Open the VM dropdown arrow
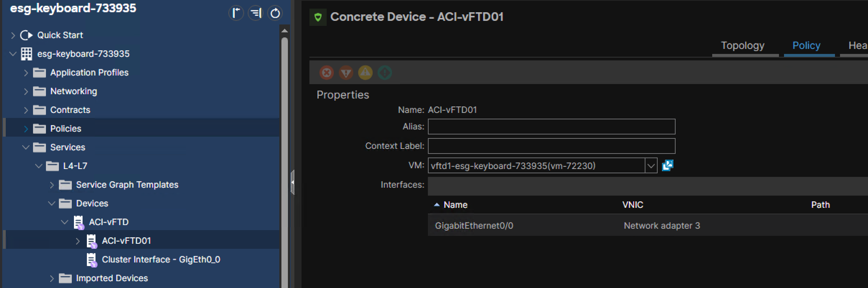Image resolution: width=868 pixels, height=288 pixels. click(651, 166)
